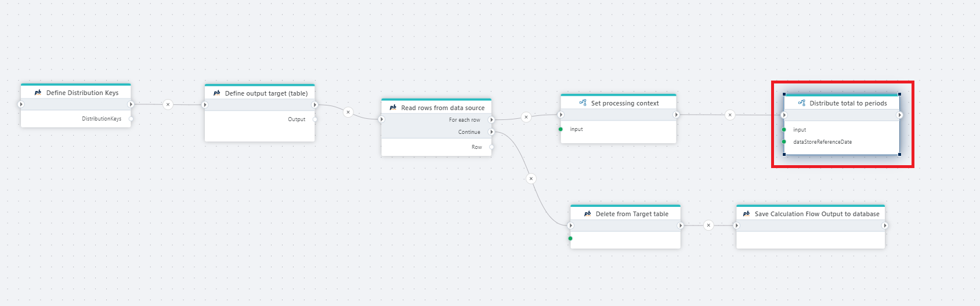The height and width of the screenshot is (306, 980).
Task: Click the flow icon on Distribute total to periods
Action: click(x=801, y=103)
